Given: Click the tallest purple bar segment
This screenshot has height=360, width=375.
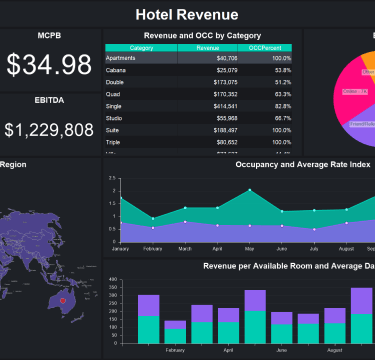Looking at the screenshot, I should click(x=361, y=301).
